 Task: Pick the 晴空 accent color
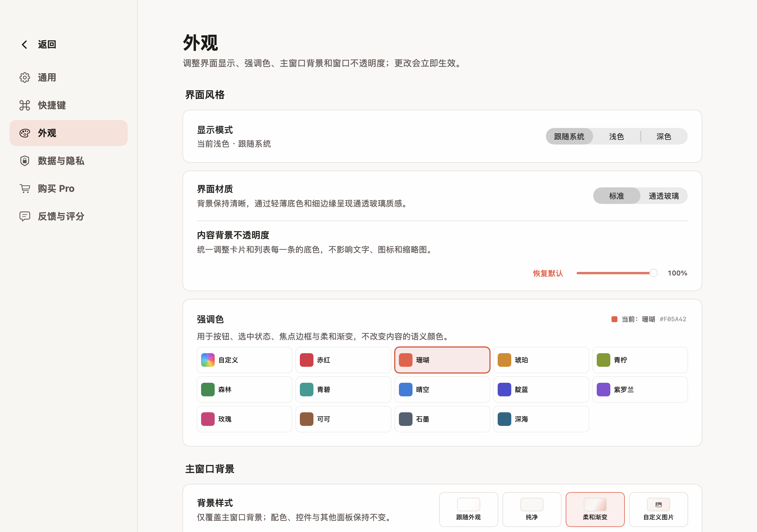click(x=442, y=389)
